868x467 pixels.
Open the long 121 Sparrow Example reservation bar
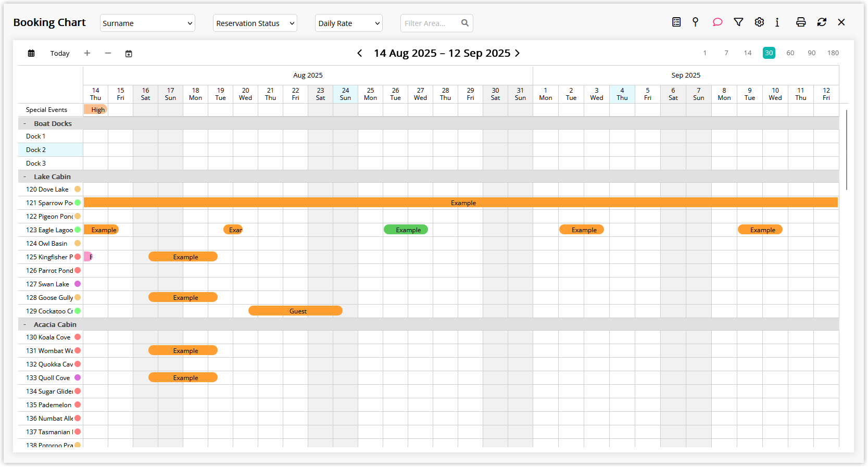pos(461,203)
